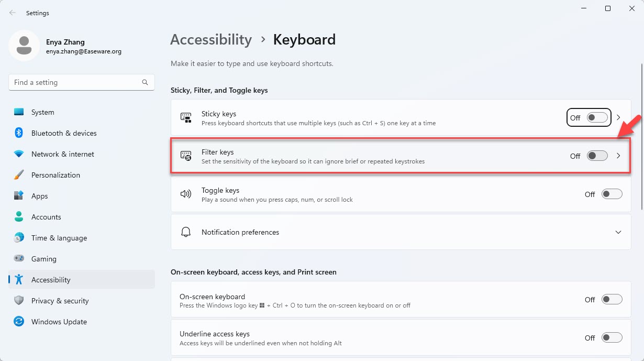Open Network & internet settings

click(x=62, y=154)
